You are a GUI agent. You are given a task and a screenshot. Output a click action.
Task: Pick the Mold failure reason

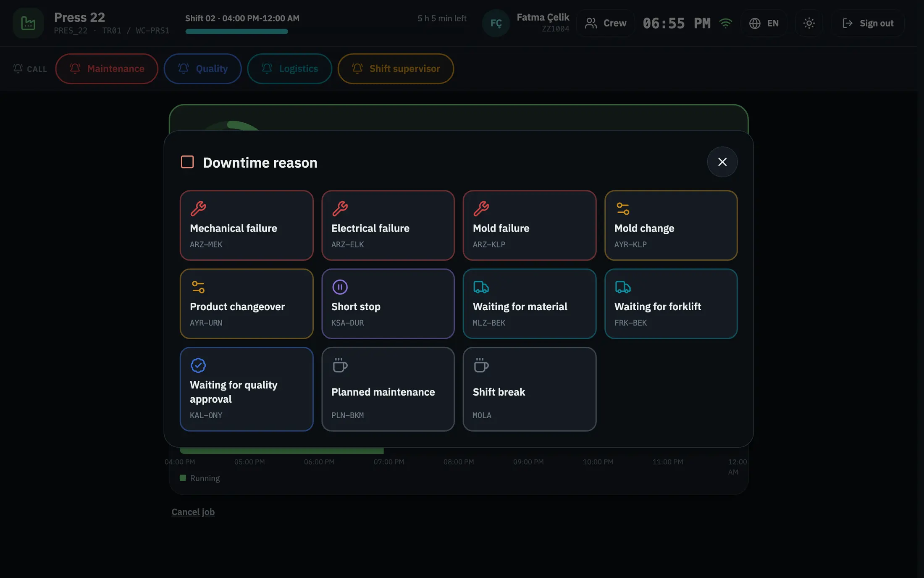tap(530, 225)
